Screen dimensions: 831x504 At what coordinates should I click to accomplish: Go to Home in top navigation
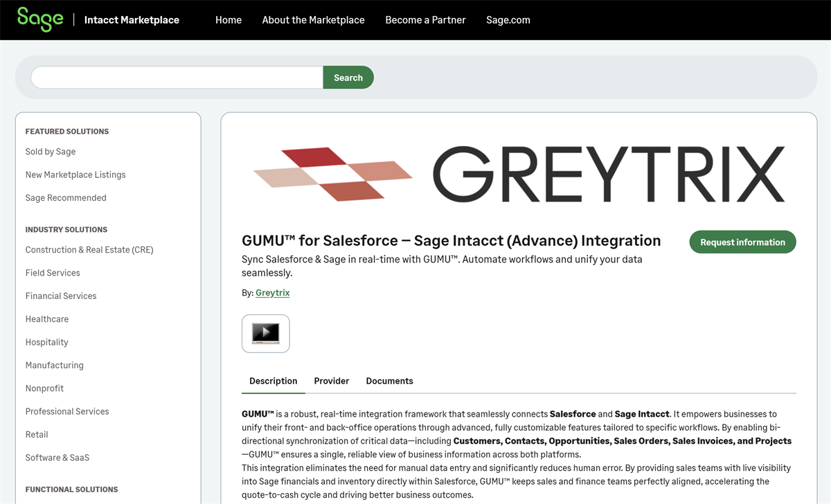coord(229,20)
